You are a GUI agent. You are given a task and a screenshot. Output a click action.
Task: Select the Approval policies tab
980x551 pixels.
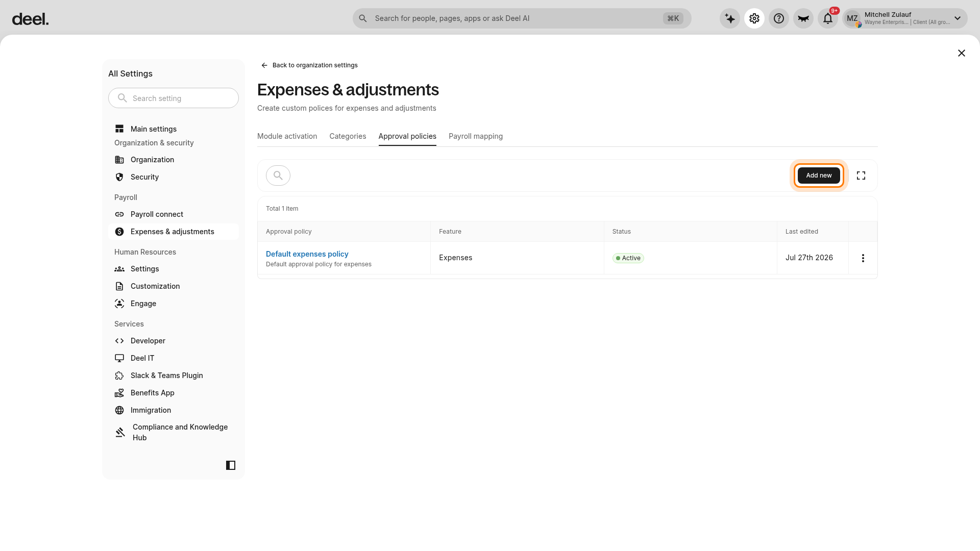407,136
